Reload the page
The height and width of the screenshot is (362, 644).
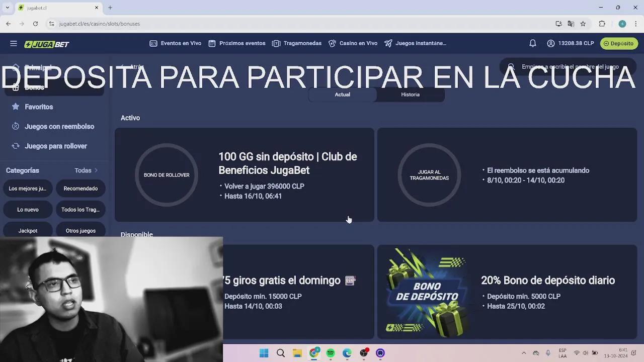click(x=35, y=24)
